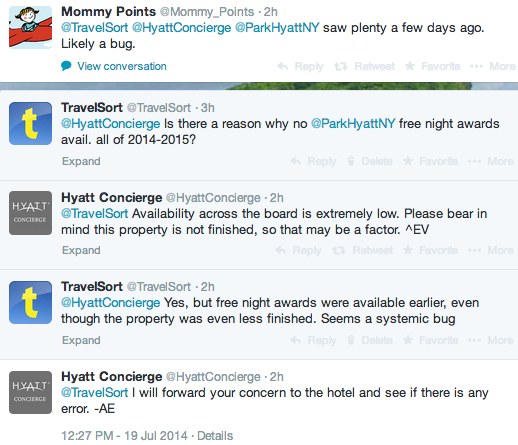This screenshot has height=445, width=518.
Task: Favorite TravelSort's 3h free night awards tweet
Action: coord(430,161)
